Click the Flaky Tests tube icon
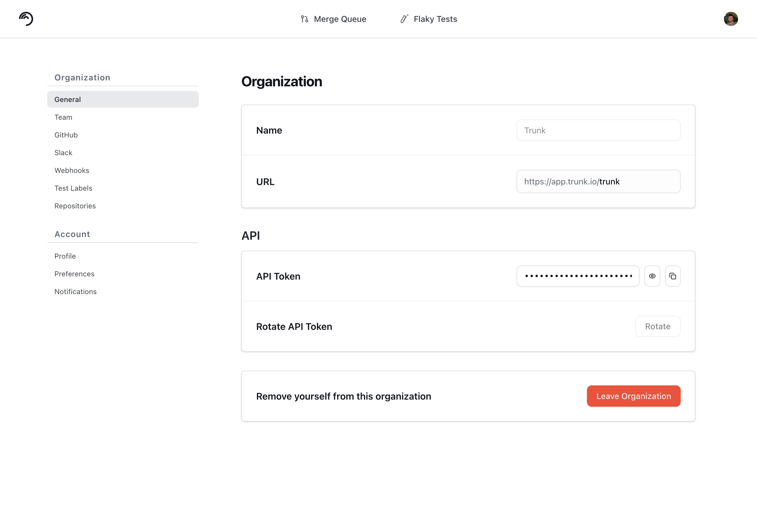 tap(404, 19)
